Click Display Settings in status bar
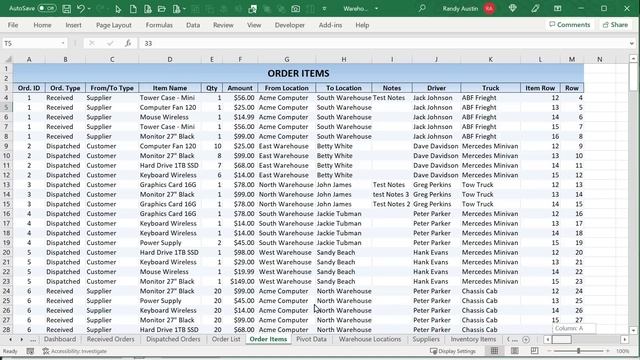 pyautogui.click(x=453, y=351)
